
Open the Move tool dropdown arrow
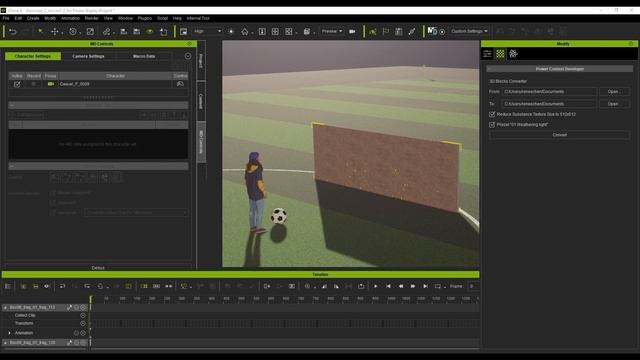62,33
